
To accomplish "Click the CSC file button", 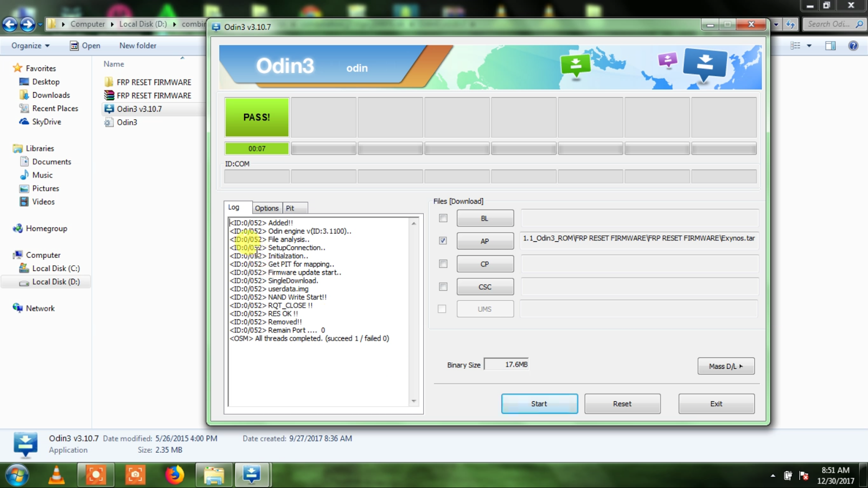I will pyautogui.click(x=485, y=286).
